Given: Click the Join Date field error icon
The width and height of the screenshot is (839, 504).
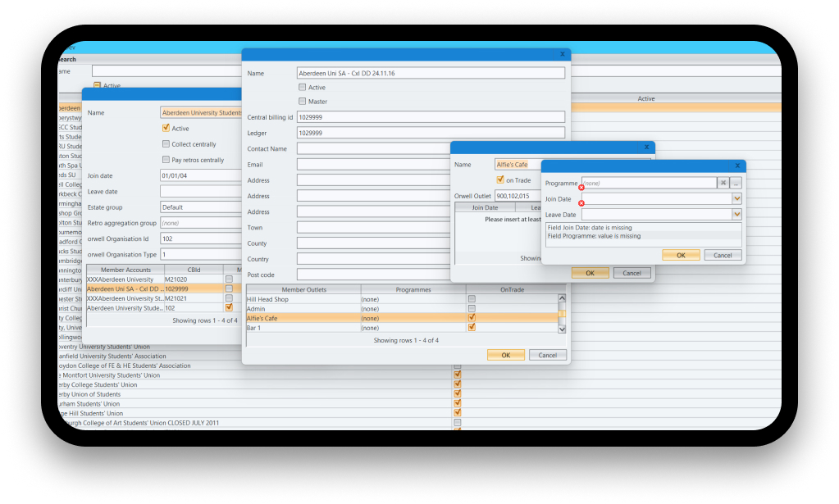Looking at the screenshot, I should point(581,203).
